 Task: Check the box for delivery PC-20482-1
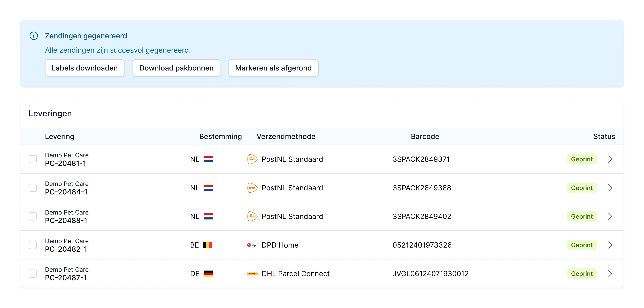pos(33,245)
